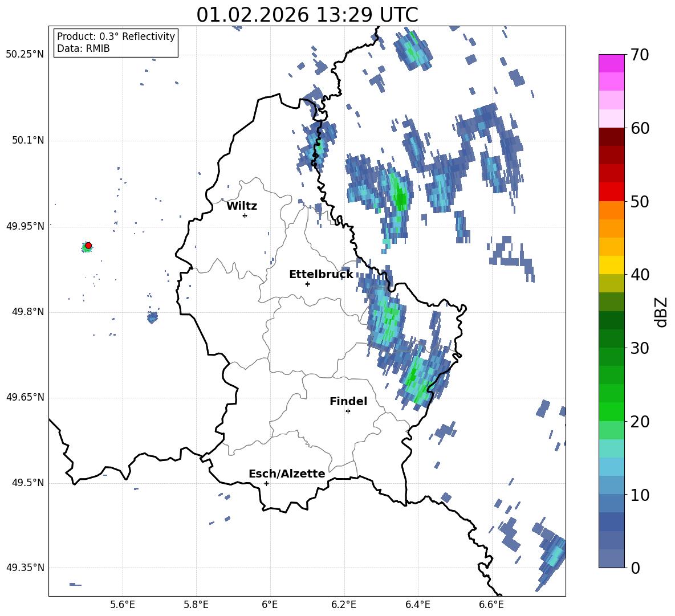Click the 50.25°N latitude tick label
Image resolution: width=675 pixels, height=616 pixels.
[x=25, y=55]
